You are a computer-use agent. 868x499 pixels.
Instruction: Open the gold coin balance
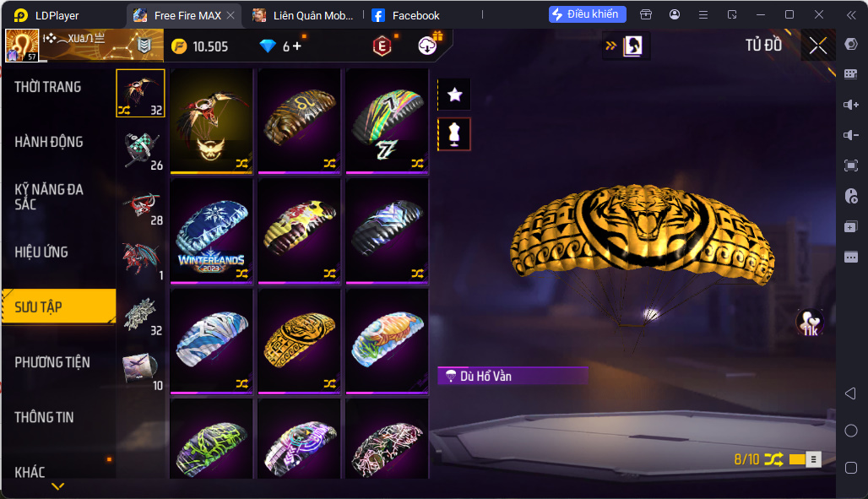(200, 46)
